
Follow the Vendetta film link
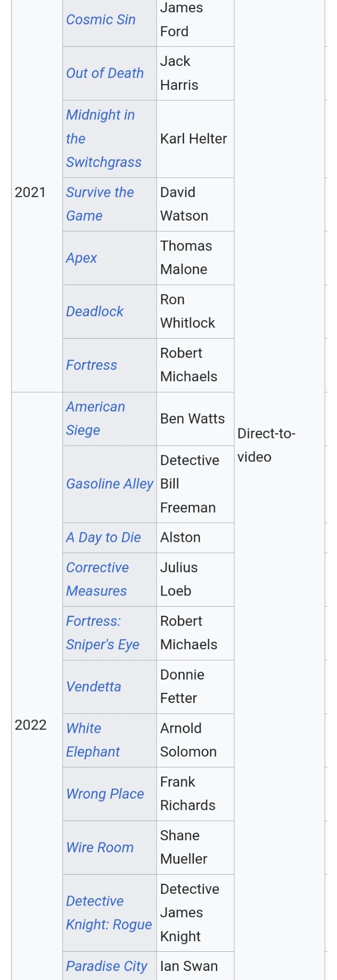tap(94, 687)
